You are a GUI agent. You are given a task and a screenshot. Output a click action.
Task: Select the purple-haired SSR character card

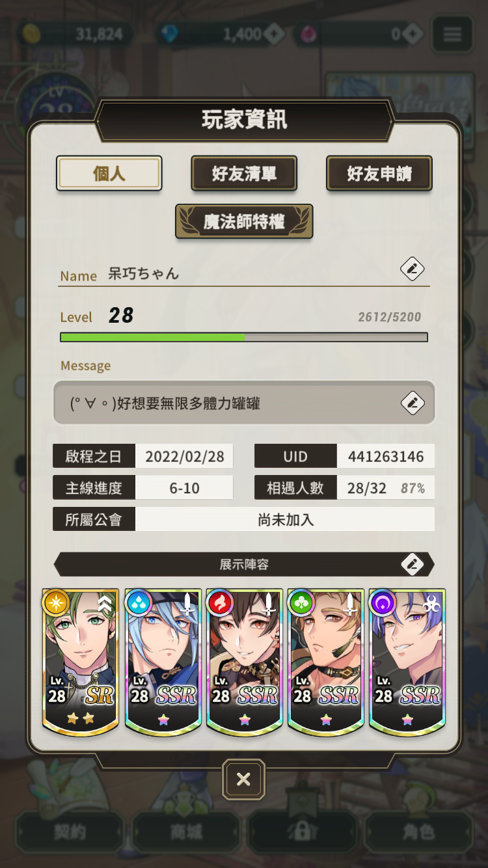[x=407, y=662]
